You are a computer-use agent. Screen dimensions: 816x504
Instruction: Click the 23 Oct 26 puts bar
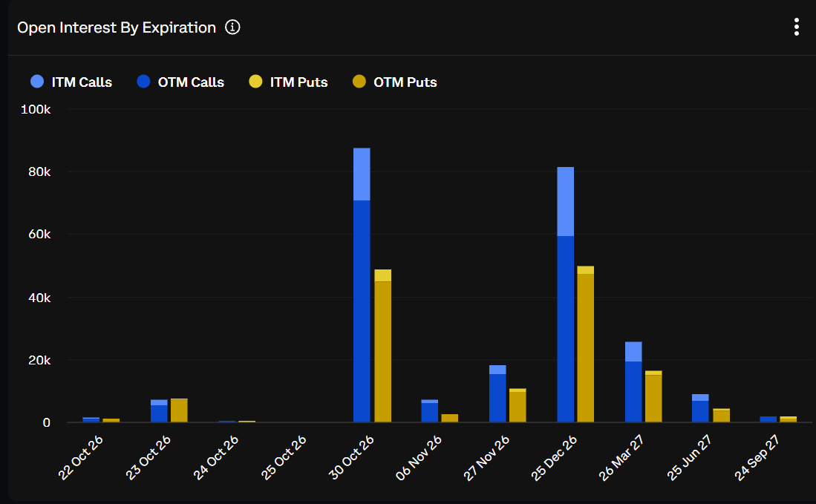pyautogui.click(x=179, y=410)
